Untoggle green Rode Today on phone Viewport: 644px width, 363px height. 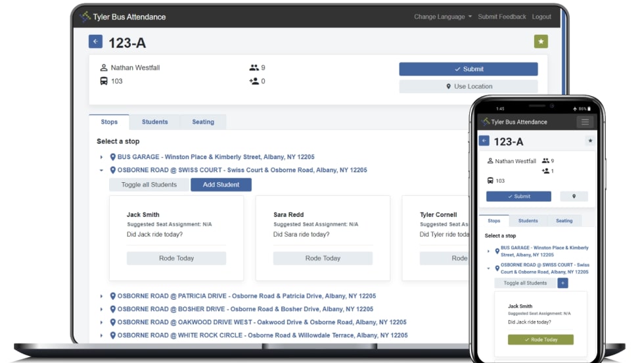pyautogui.click(x=540, y=339)
